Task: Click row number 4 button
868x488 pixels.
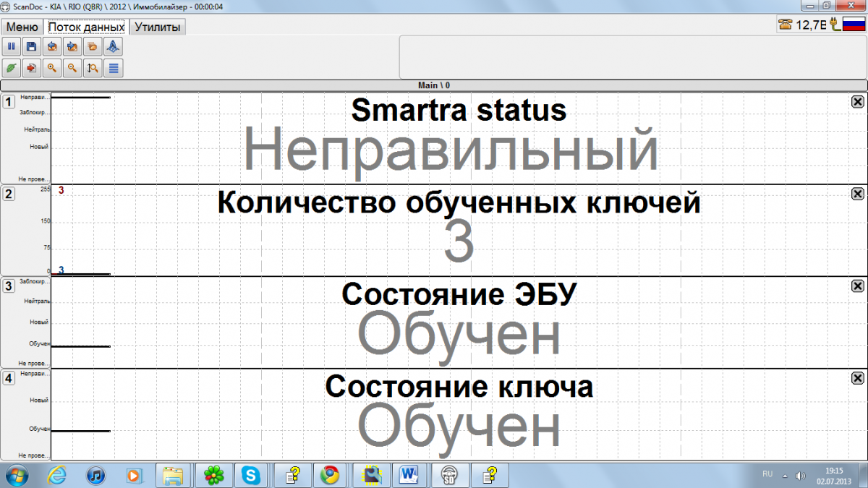Action: [9, 378]
